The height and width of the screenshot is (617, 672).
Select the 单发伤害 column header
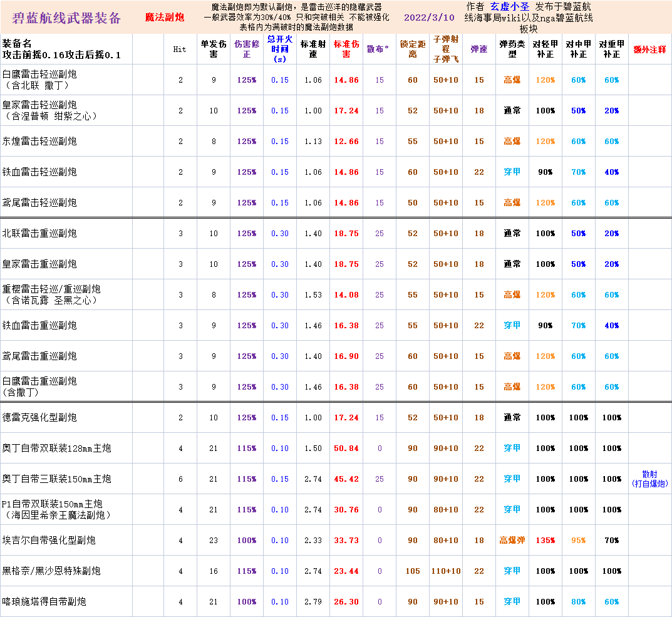tap(214, 49)
